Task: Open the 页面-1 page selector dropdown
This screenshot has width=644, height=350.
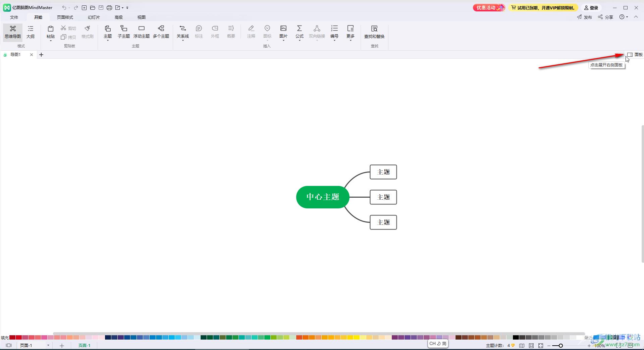Action: [48, 345]
